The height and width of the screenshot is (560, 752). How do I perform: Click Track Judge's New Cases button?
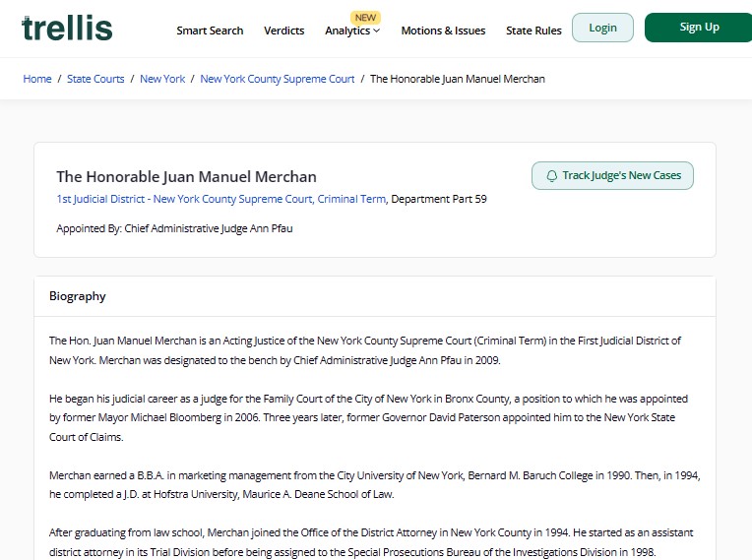(612, 175)
